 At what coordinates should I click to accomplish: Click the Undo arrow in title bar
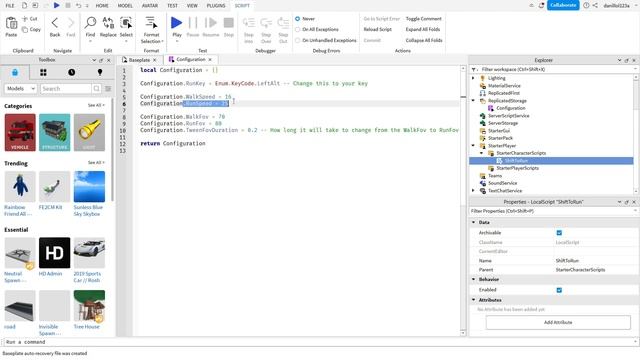[x=78, y=5]
